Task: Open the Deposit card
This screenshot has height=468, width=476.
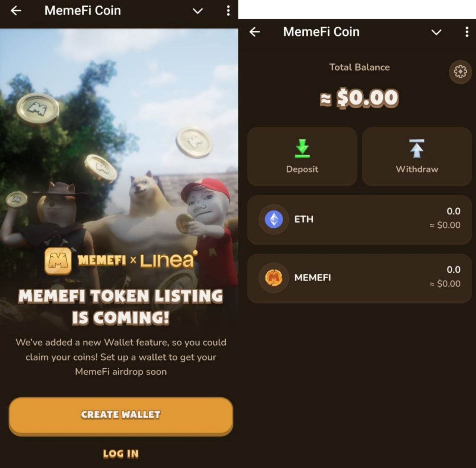Action: tap(302, 157)
